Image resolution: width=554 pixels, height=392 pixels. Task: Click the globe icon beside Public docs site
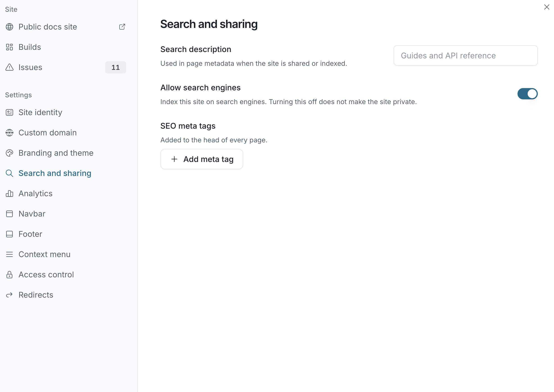coord(9,27)
